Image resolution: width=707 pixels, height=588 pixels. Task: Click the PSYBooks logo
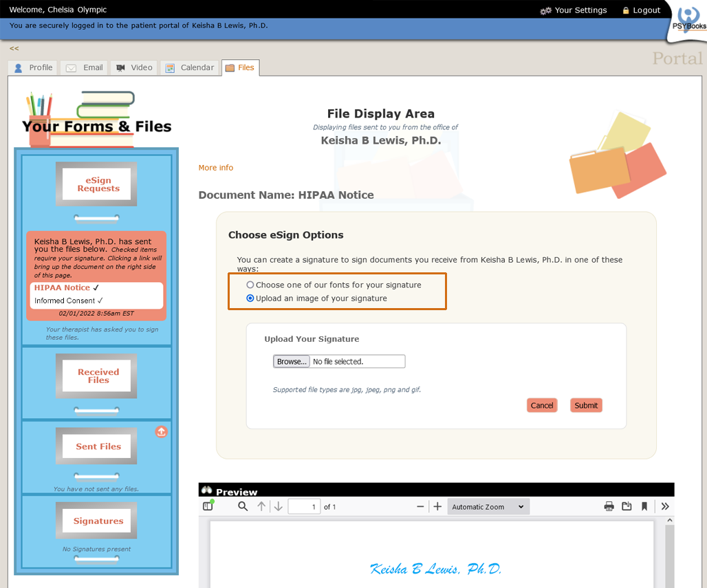689,21
